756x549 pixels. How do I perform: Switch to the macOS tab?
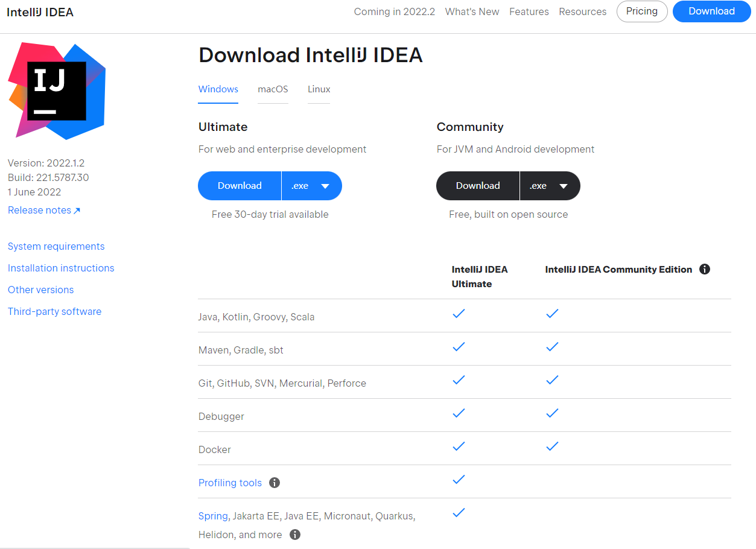(x=273, y=89)
